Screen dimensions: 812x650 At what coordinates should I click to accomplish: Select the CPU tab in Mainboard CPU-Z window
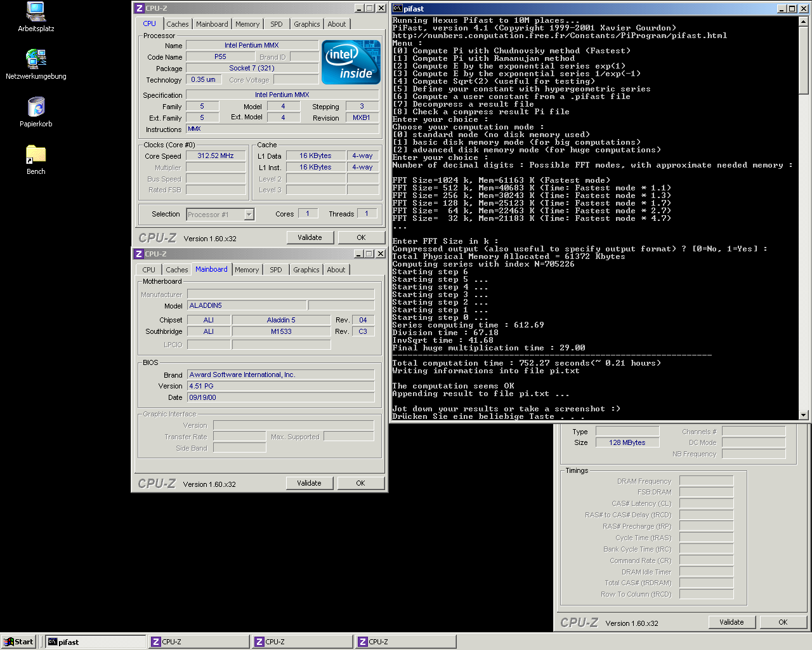(x=149, y=270)
